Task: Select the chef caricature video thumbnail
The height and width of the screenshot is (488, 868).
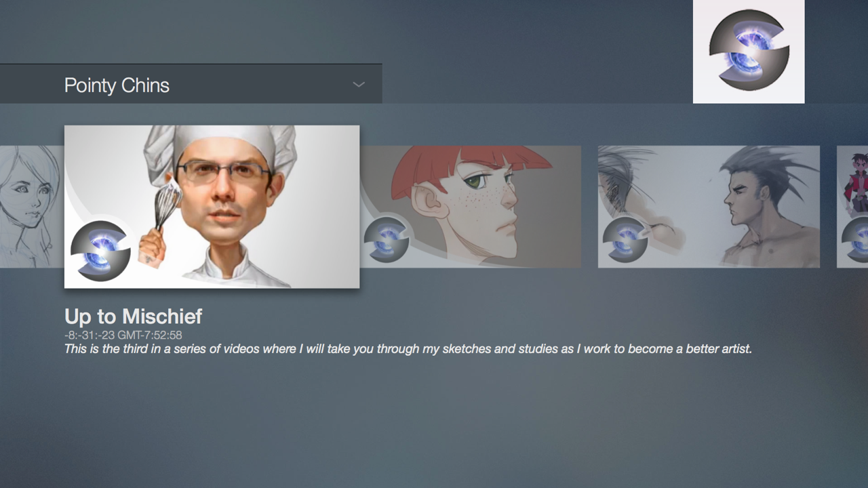Action: click(x=212, y=207)
